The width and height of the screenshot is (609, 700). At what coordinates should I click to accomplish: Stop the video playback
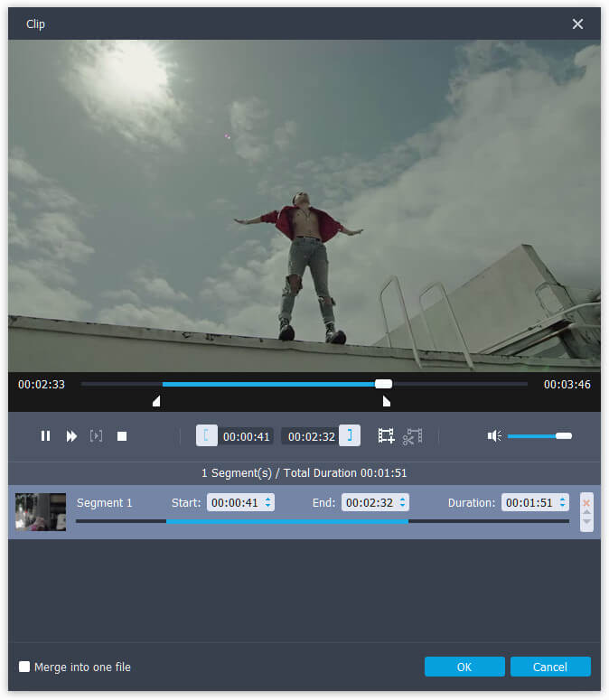point(122,436)
